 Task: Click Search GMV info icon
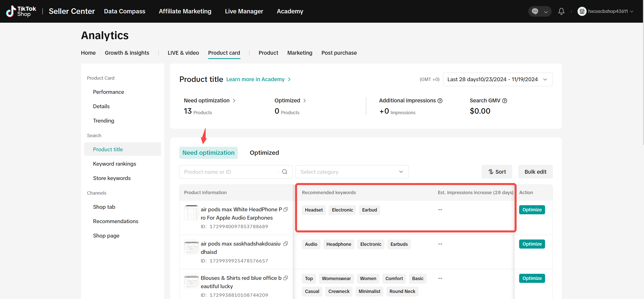505,101
